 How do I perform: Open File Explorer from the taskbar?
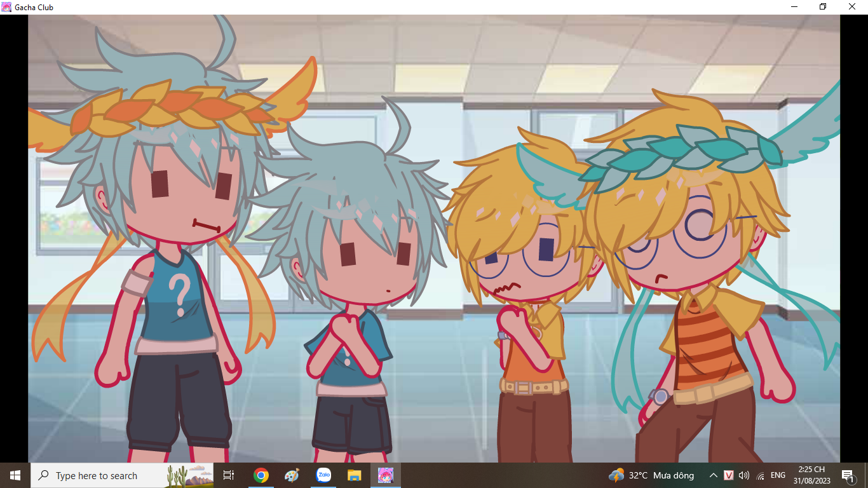coord(354,475)
